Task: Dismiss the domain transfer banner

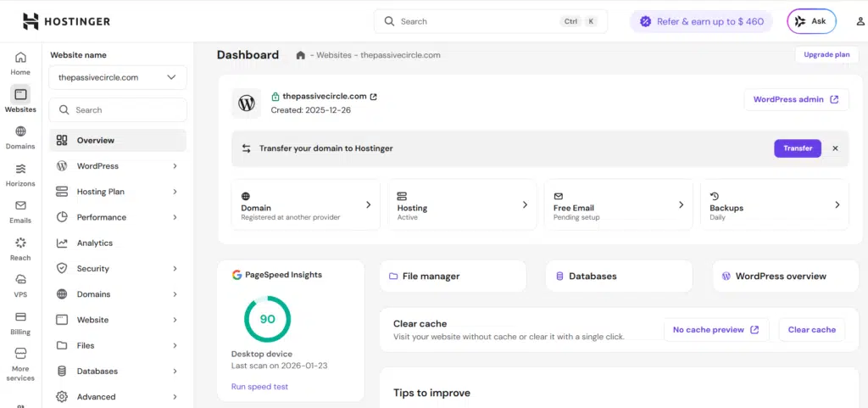Action: 835,148
